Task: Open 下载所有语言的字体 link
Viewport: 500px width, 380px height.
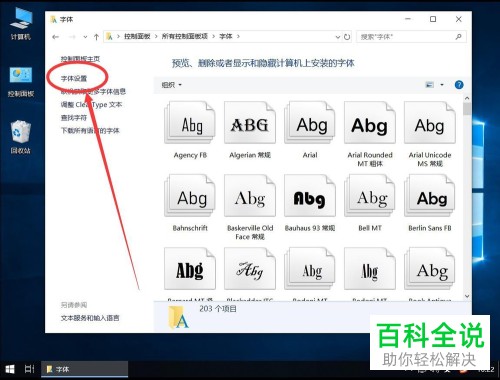Action: coord(90,131)
